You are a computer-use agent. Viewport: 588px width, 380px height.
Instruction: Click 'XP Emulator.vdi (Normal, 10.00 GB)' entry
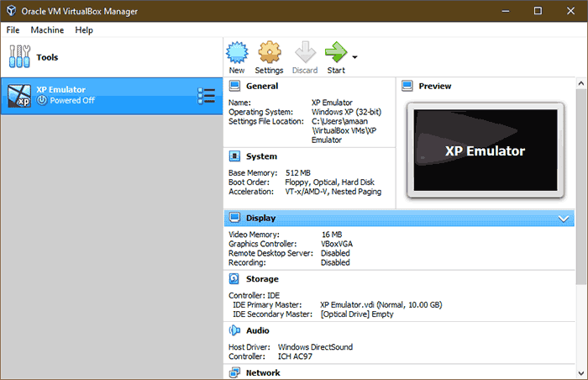click(381, 305)
